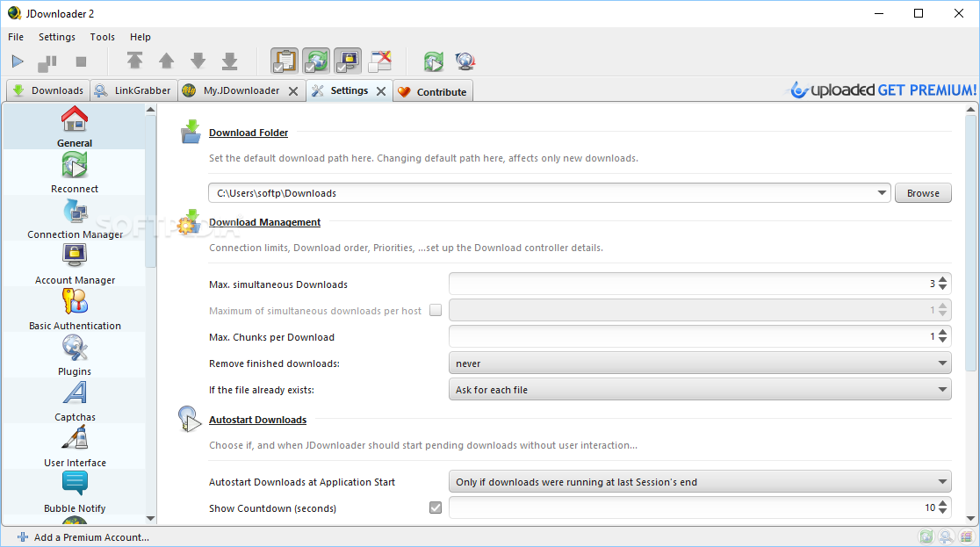Click the Download Management heading
980x547 pixels.
point(265,222)
